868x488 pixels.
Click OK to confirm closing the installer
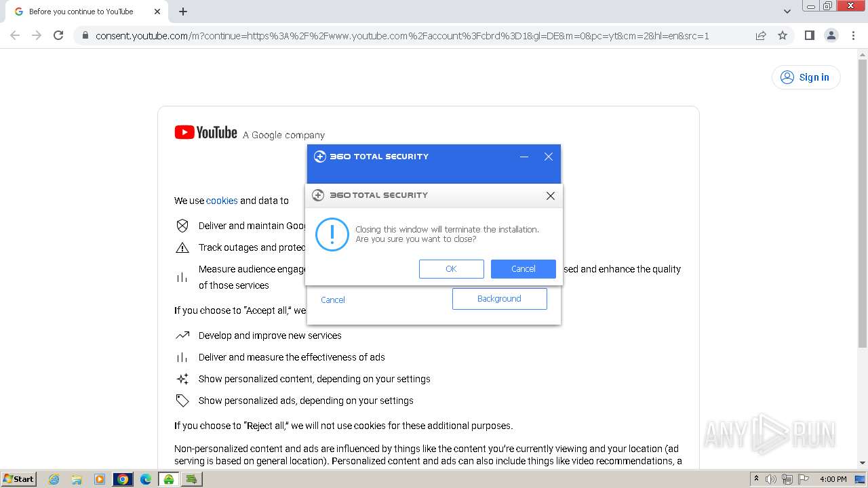click(x=451, y=268)
